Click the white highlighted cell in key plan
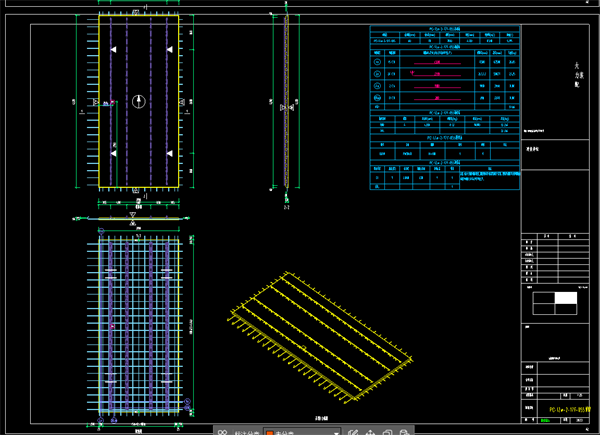This screenshot has height=435, width=600. pyautogui.click(x=566, y=298)
